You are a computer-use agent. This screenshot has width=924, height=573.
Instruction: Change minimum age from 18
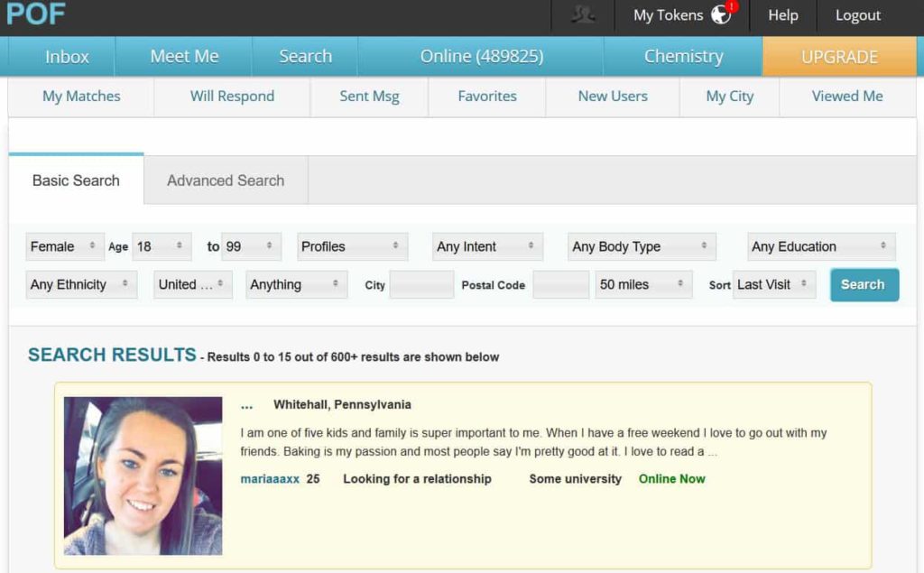(162, 246)
